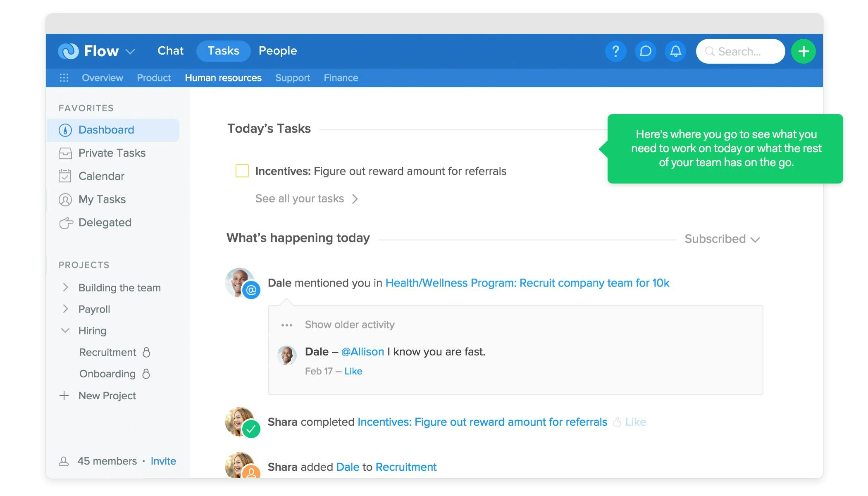Click the help question mark icon

click(615, 51)
